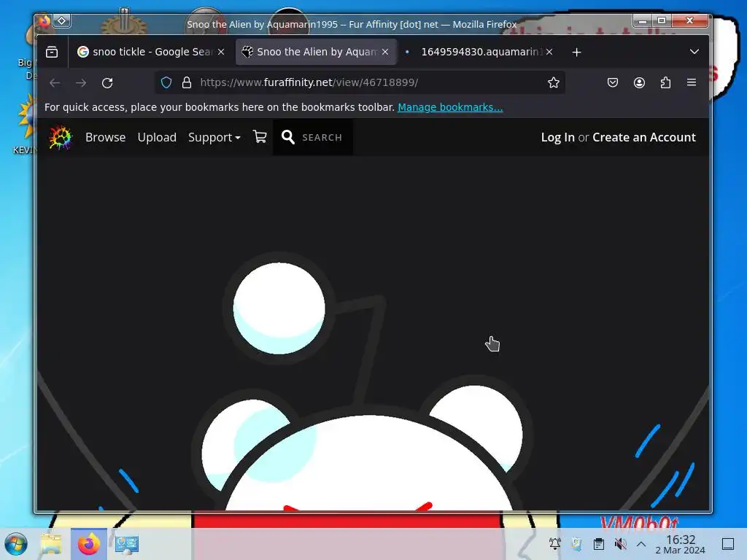Select the Snoo the Alien by Aquamarin tab
This screenshot has height=560, width=747.
[316, 52]
